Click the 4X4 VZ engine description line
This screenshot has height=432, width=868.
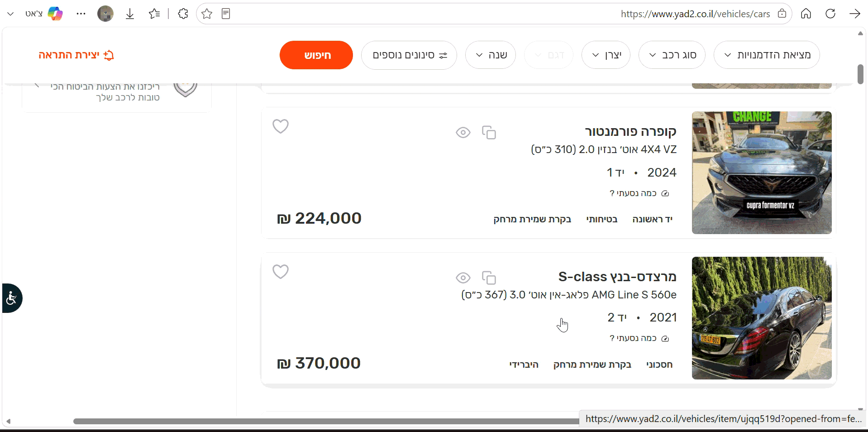(604, 149)
